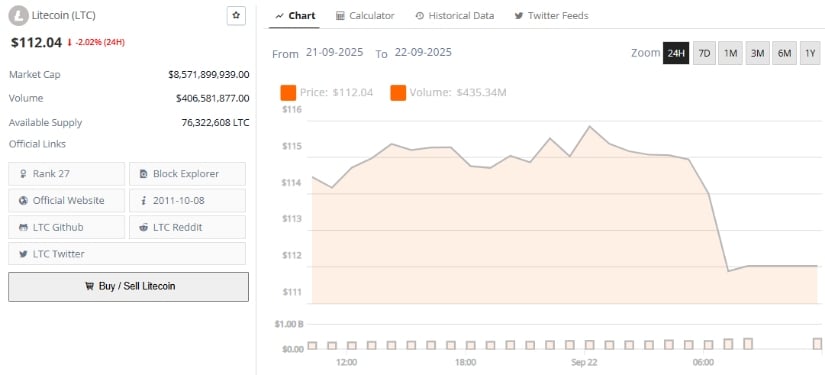Click the To date 22-09-2025 field
Screen dimensions: 825x375
(x=423, y=53)
